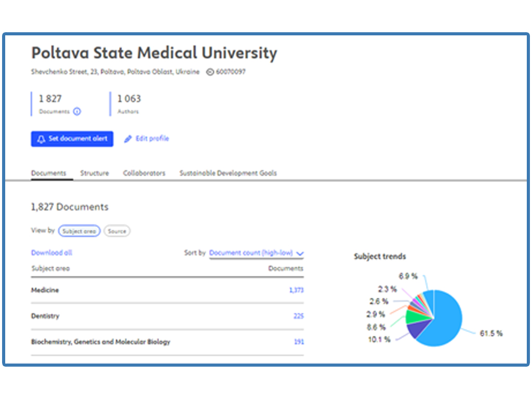
Task: Open the Collaborators tab
Action: click(x=144, y=173)
